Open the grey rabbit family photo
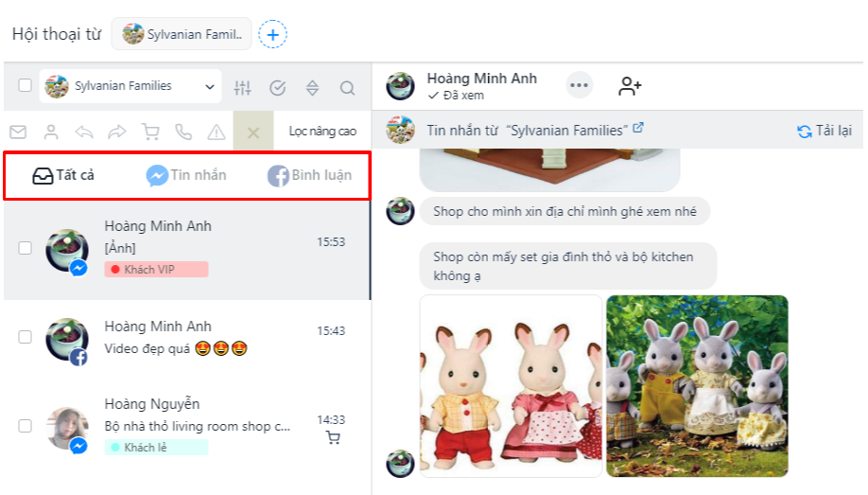This screenshot has width=868, height=495. point(697,386)
